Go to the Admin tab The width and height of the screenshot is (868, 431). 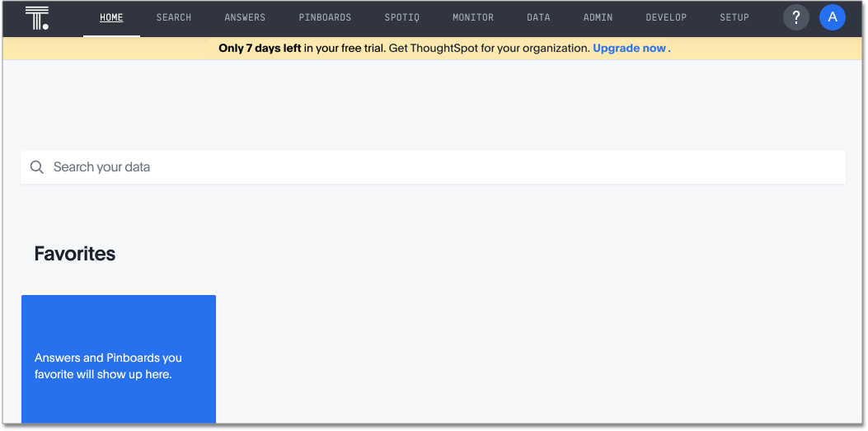[598, 17]
